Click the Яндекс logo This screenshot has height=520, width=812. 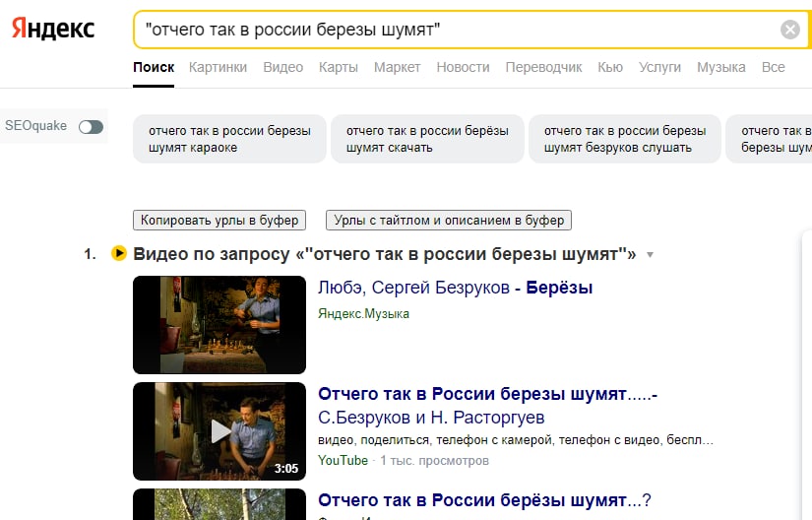point(53,29)
